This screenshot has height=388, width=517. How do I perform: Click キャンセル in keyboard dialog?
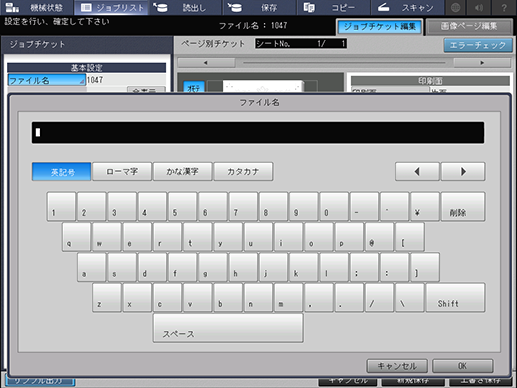point(397,366)
